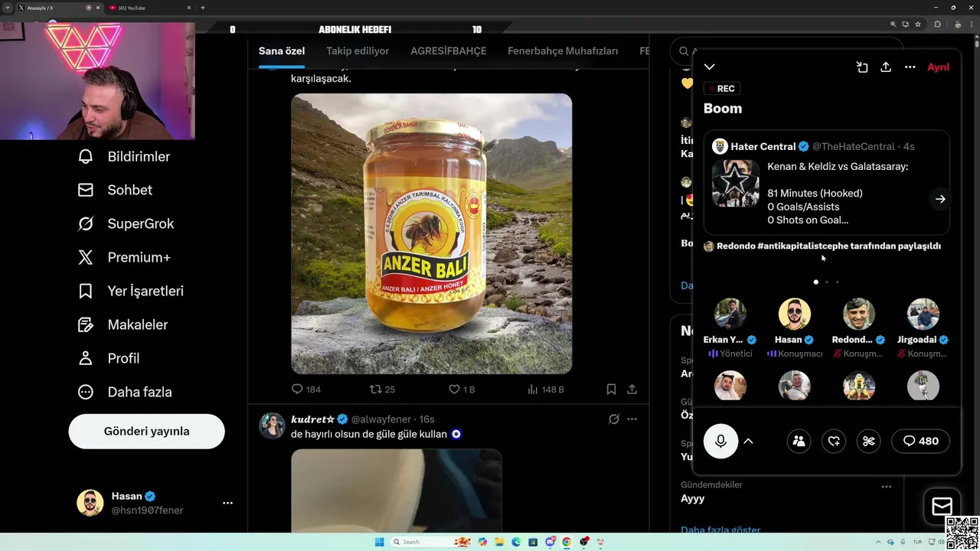
Task: Select Sana özel tab
Action: pyautogui.click(x=282, y=51)
